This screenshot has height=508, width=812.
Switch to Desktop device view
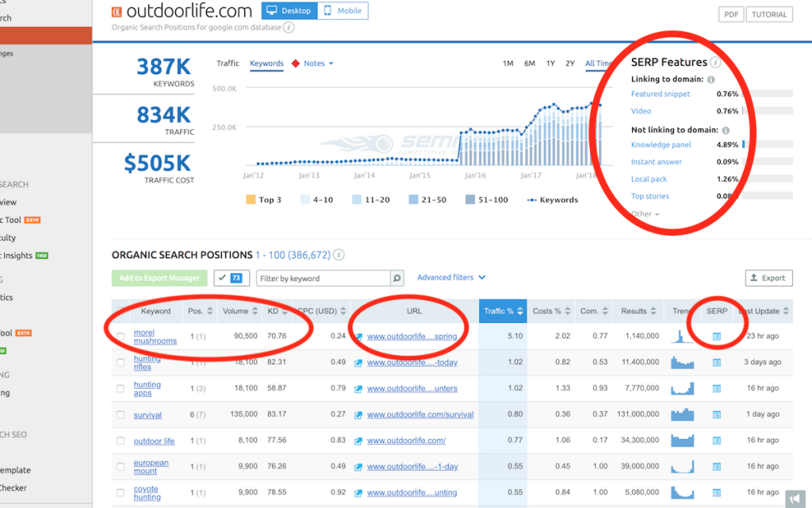(x=289, y=10)
